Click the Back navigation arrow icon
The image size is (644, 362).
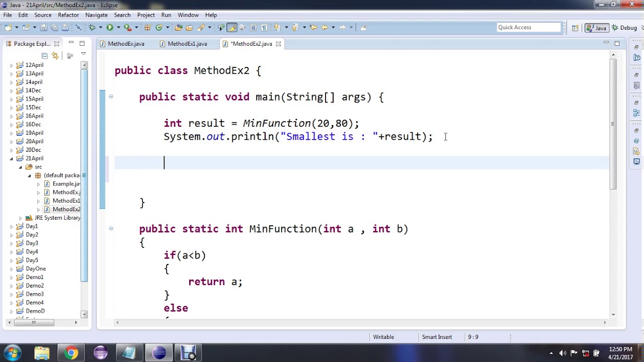325,28
